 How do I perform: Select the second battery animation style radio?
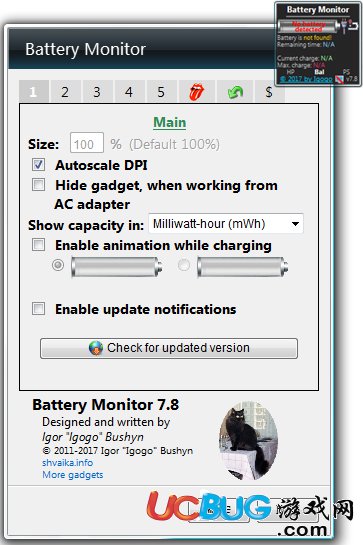pos(184,265)
